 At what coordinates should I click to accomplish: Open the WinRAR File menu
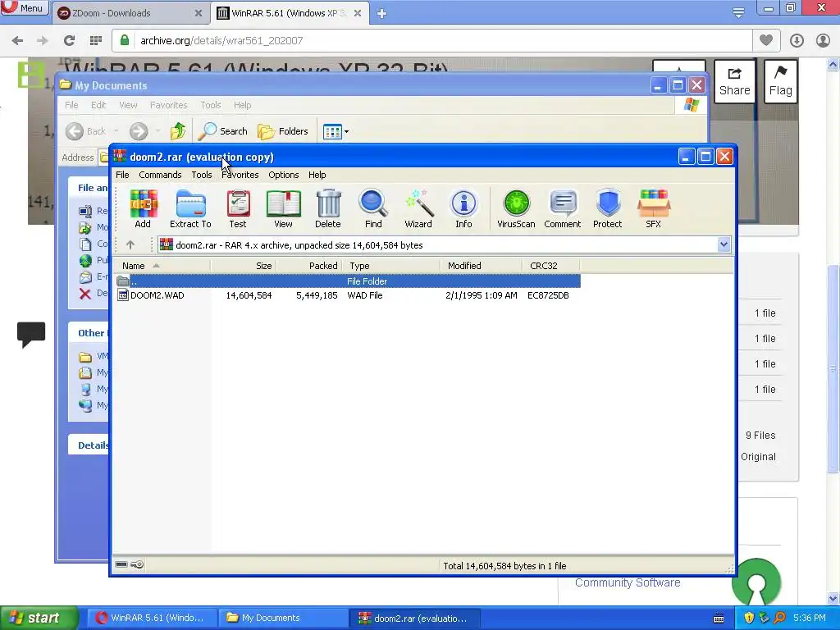tap(122, 175)
